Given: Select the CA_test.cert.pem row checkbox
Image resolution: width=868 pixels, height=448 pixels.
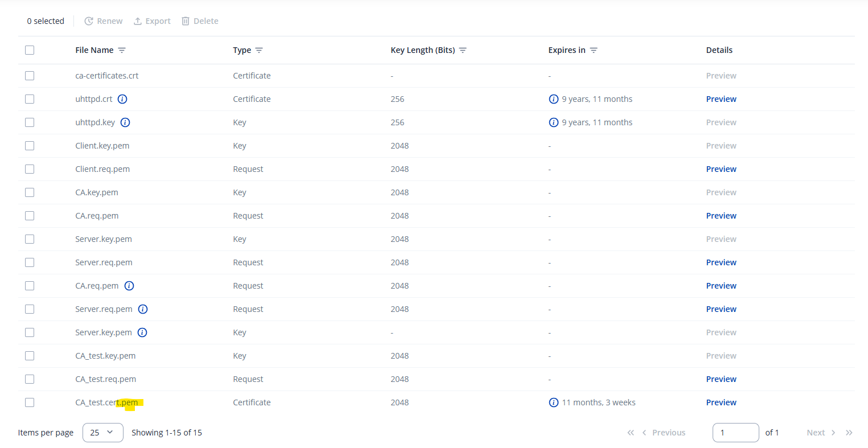Looking at the screenshot, I should tap(30, 402).
